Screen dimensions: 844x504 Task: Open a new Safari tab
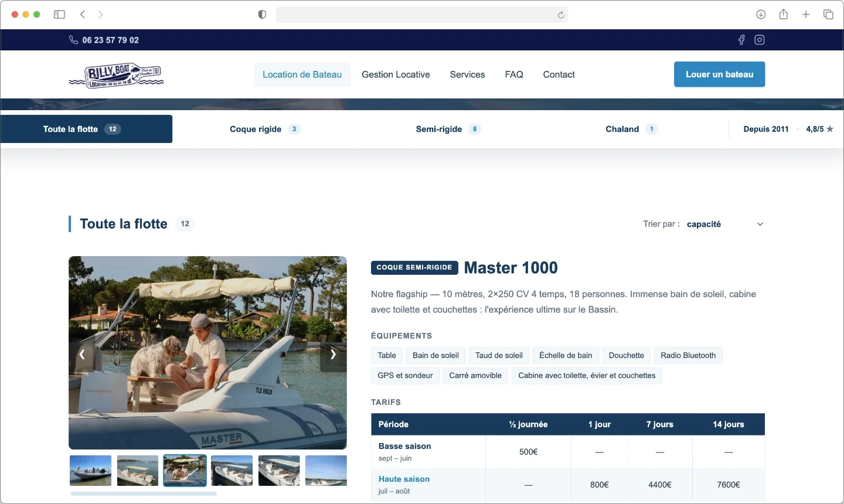(x=806, y=14)
